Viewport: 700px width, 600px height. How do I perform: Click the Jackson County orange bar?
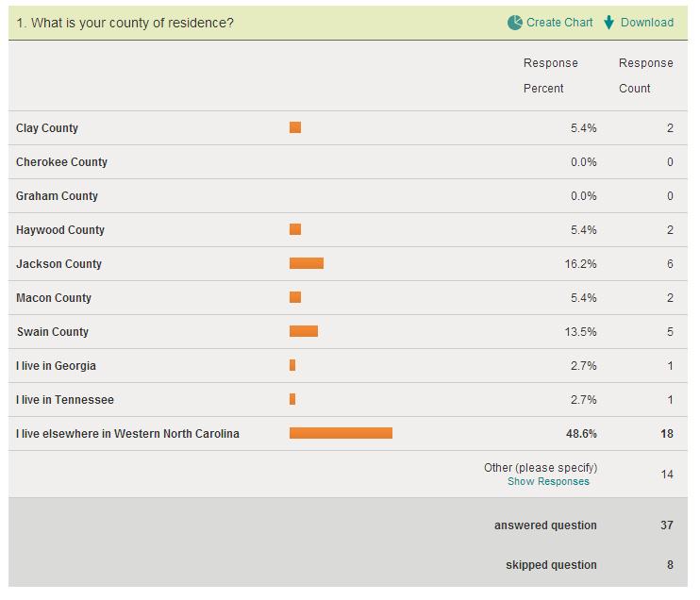tap(307, 263)
